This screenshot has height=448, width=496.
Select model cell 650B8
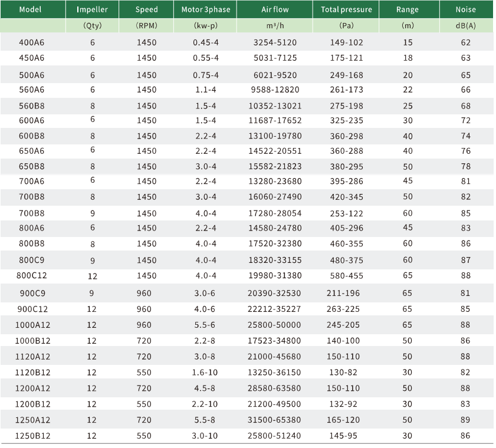(32, 166)
